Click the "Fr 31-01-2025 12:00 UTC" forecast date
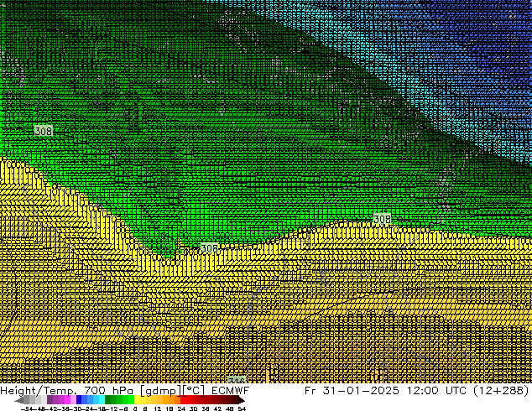The width and height of the screenshot is (532, 411). pyautogui.click(x=387, y=390)
